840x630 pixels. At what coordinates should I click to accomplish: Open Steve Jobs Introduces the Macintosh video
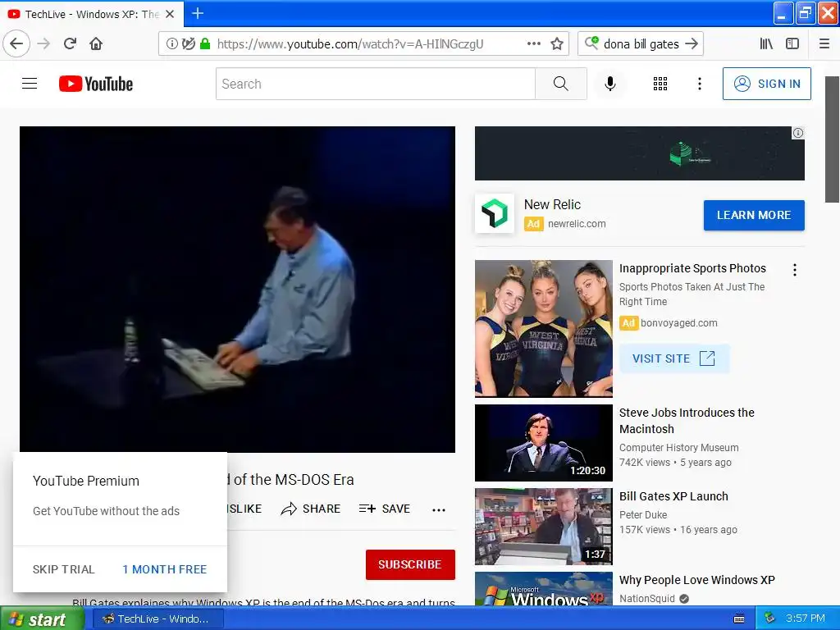pos(687,421)
